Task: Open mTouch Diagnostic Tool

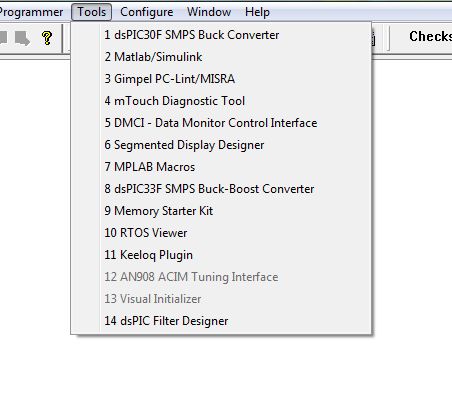Action: (x=221, y=101)
